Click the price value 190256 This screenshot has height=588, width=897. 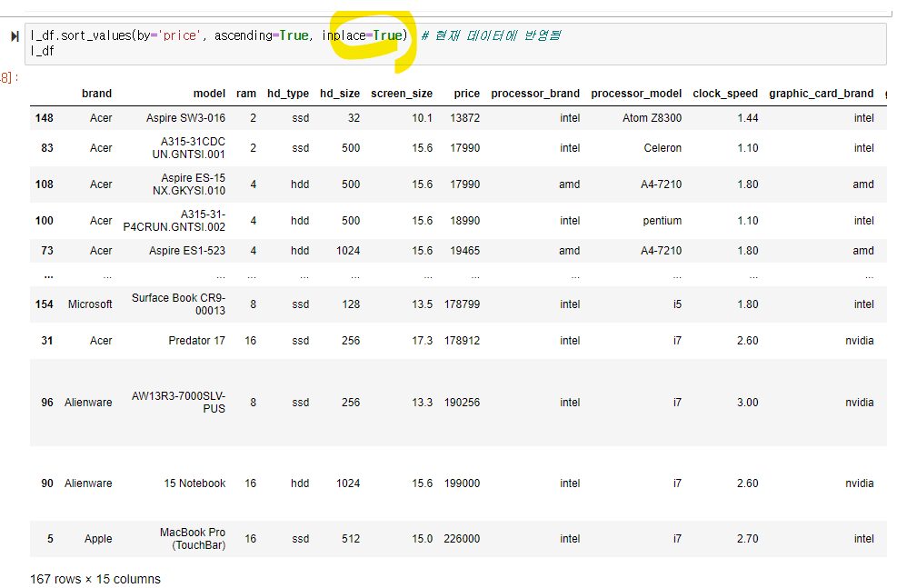pos(462,402)
